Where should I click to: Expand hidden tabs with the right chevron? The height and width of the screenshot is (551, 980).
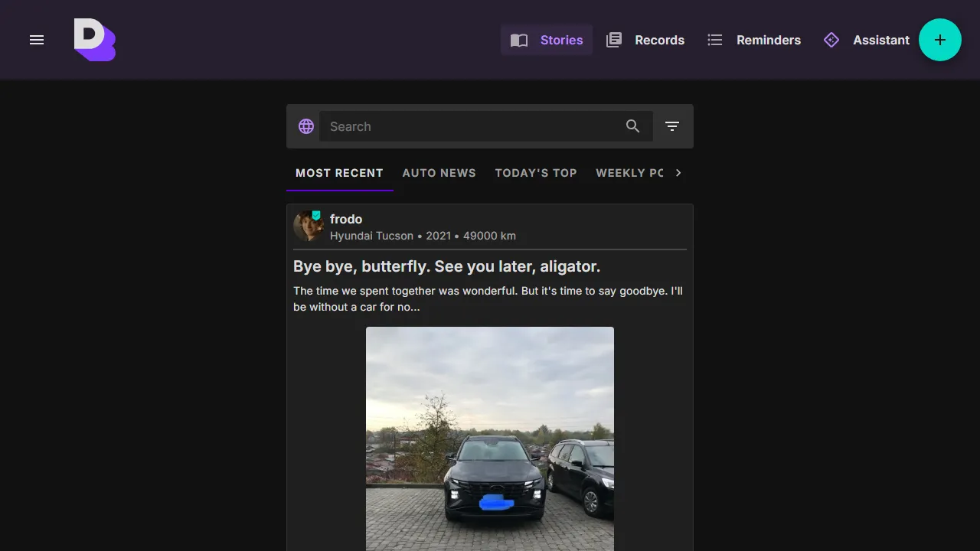click(x=678, y=173)
